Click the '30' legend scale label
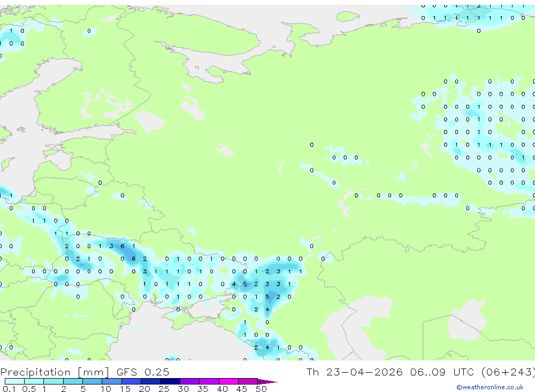Screen dimensions: 535x392 (x=183, y=389)
